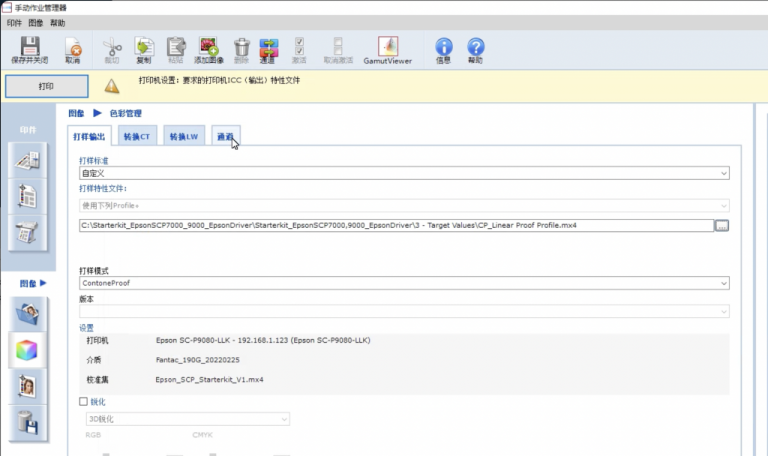The width and height of the screenshot is (768, 456).
Task: Click the 信息 (Info) icon
Action: 443,48
